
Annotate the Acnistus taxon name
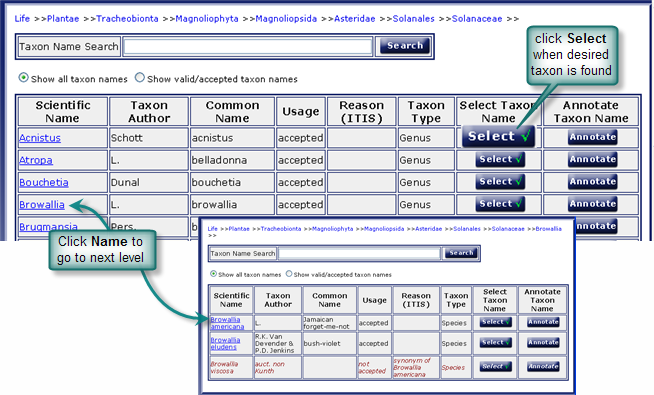coord(592,137)
